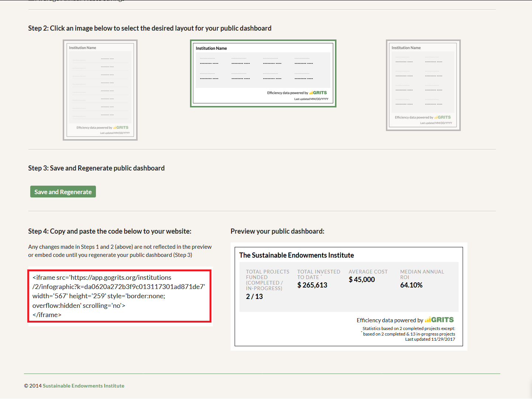
Task: Click the Efficiency data powered by text in preview
Action: tap(390, 320)
